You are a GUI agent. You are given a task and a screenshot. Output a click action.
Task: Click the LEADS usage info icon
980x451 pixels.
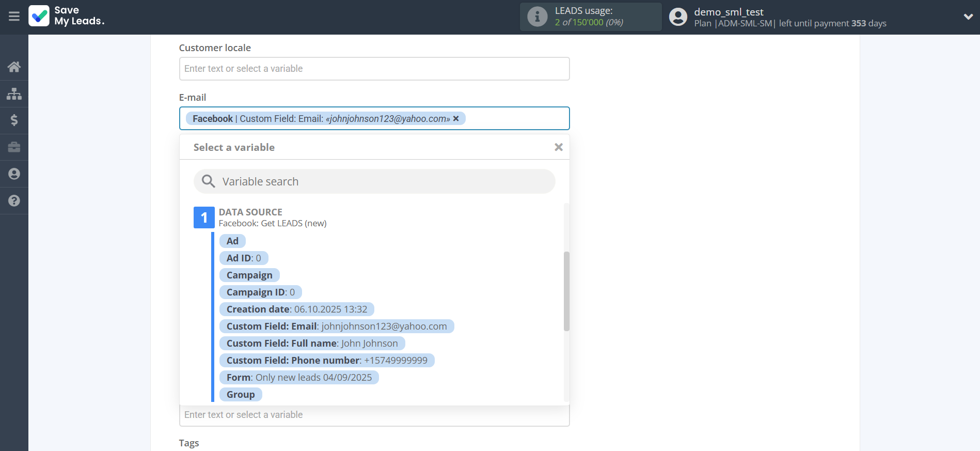click(537, 17)
